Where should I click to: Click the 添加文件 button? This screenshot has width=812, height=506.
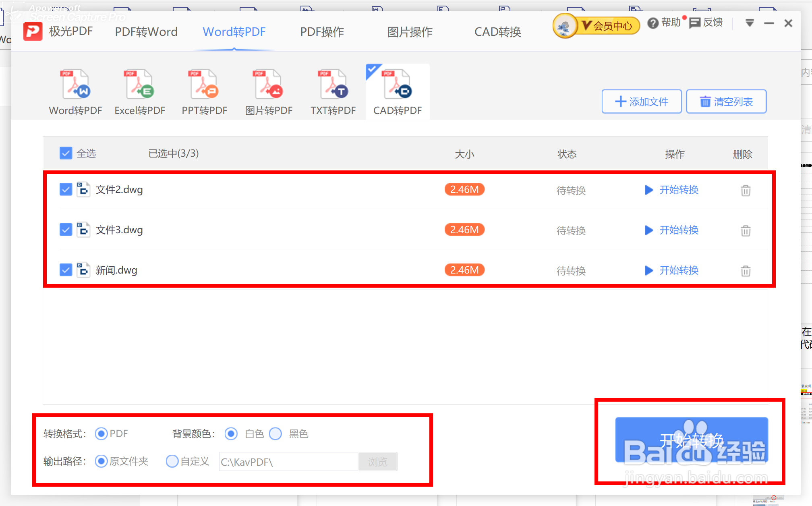(x=642, y=102)
